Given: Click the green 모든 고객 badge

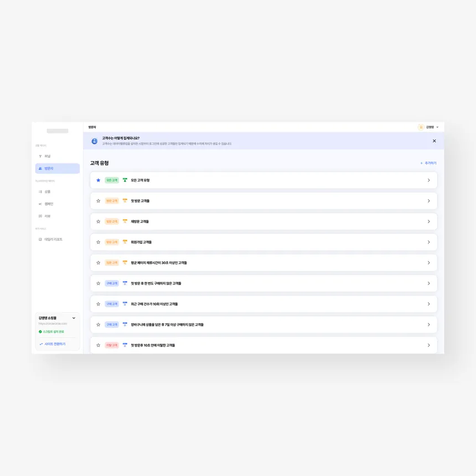Looking at the screenshot, I should [x=112, y=180].
